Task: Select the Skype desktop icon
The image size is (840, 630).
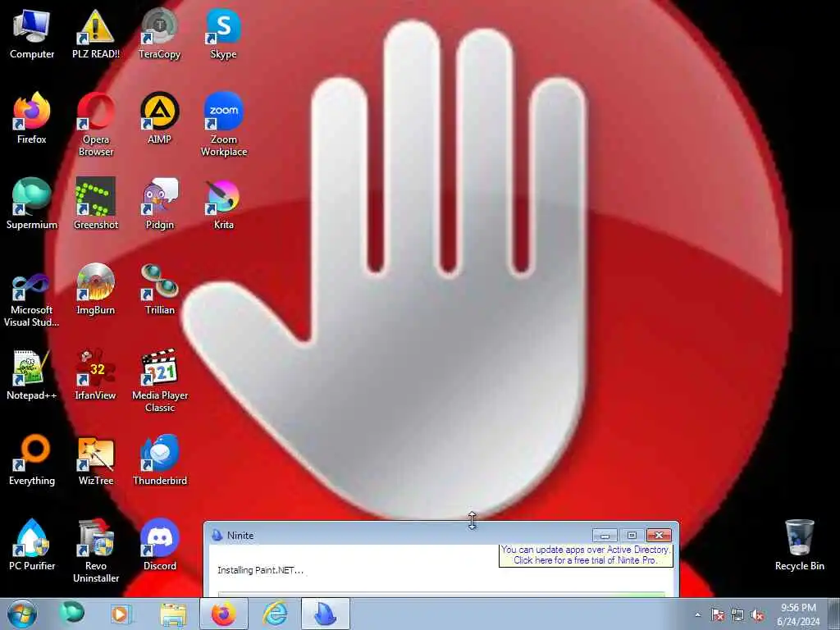Action: (223, 34)
